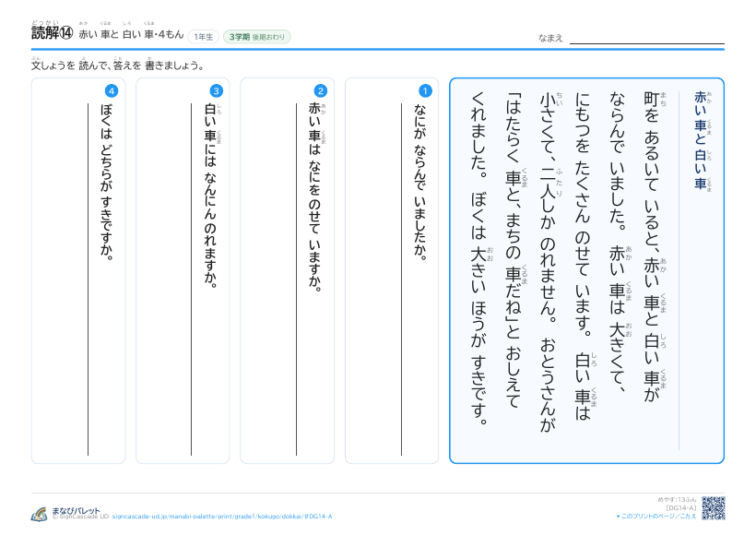This screenshot has height=535, width=756.
Task: Click the answer line for question 3
Action: (x=192, y=279)
